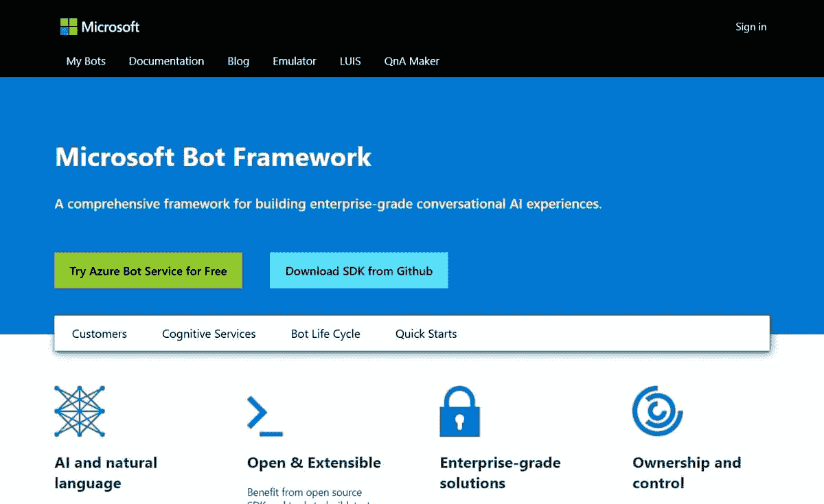Click the Ownership and control circular icon
This screenshot has height=504, width=824.
point(657,411)
